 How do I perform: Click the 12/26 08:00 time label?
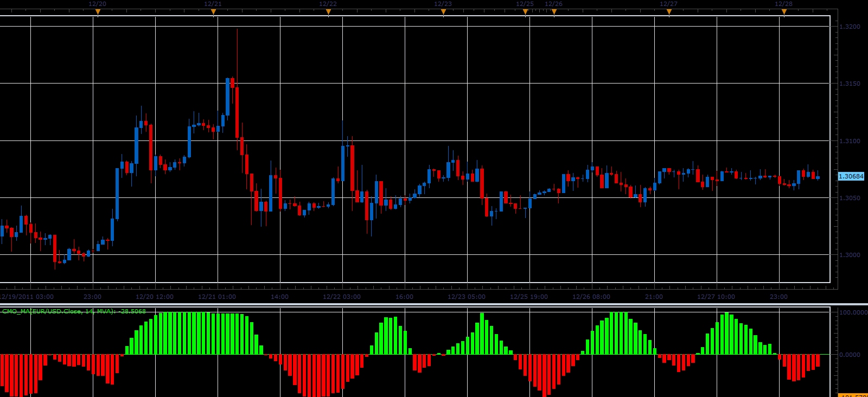click(591, 297)
